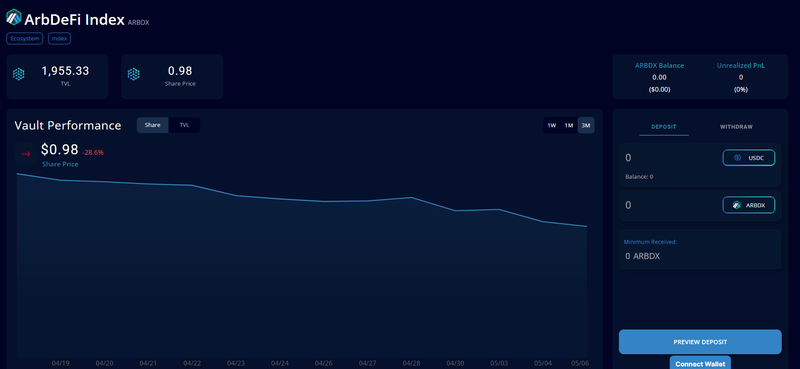Click the USDC amount input field
The height and width of the screenshot is (369, 800).
669,158
